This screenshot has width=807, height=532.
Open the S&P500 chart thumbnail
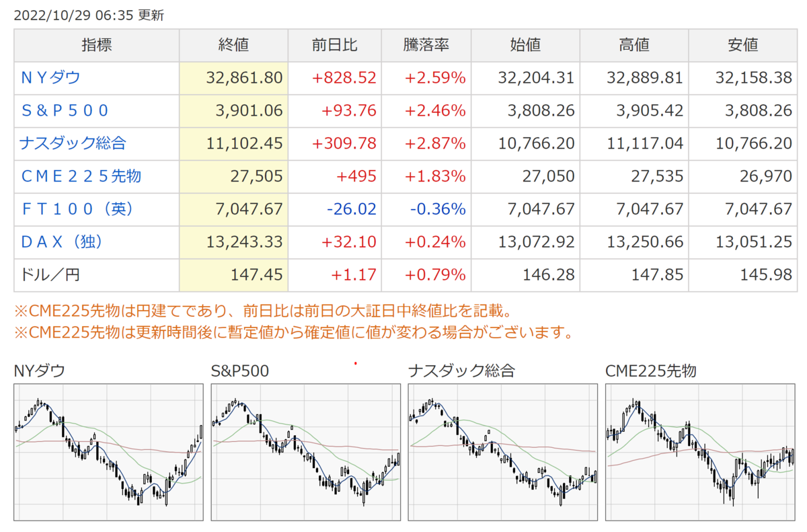(x=305, y=451)
